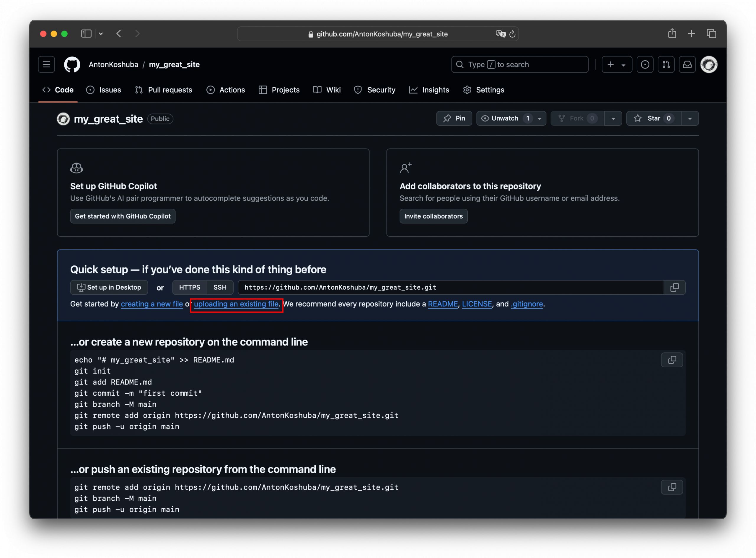The width and height of the screenshot is (756, 558).
Task: Copy the push existing repository commands
Action: point(672,487)
